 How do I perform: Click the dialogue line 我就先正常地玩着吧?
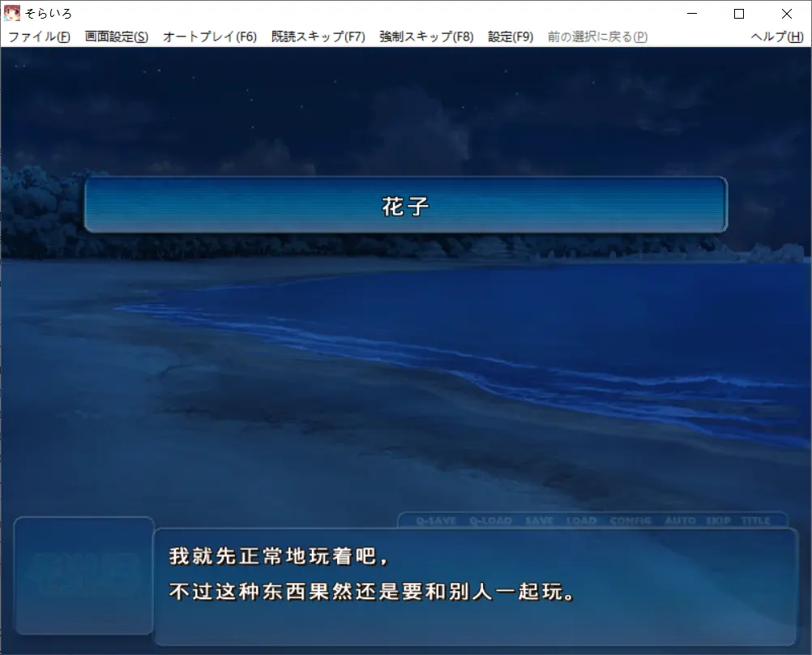278,556
